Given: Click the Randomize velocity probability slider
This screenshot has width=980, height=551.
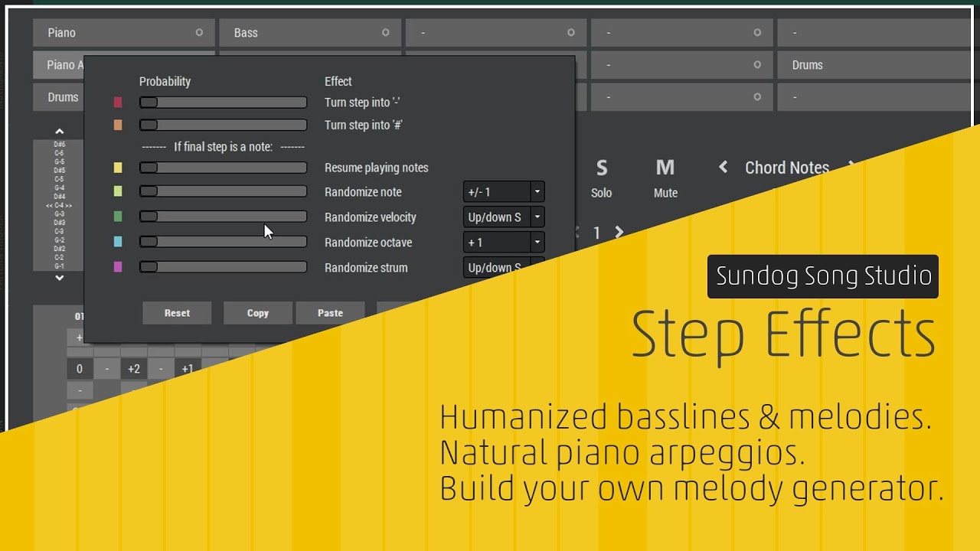Looking at the screenshot, I should 223,217.
